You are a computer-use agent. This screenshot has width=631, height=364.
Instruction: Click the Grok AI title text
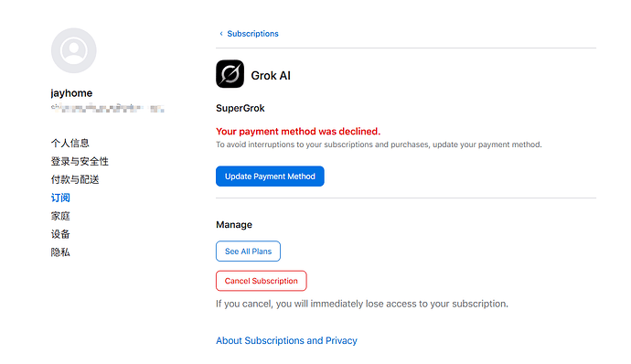271,75
